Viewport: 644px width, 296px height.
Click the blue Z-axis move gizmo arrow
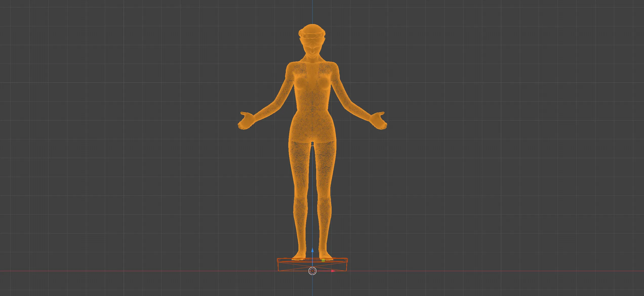click(x=312, y=250)
